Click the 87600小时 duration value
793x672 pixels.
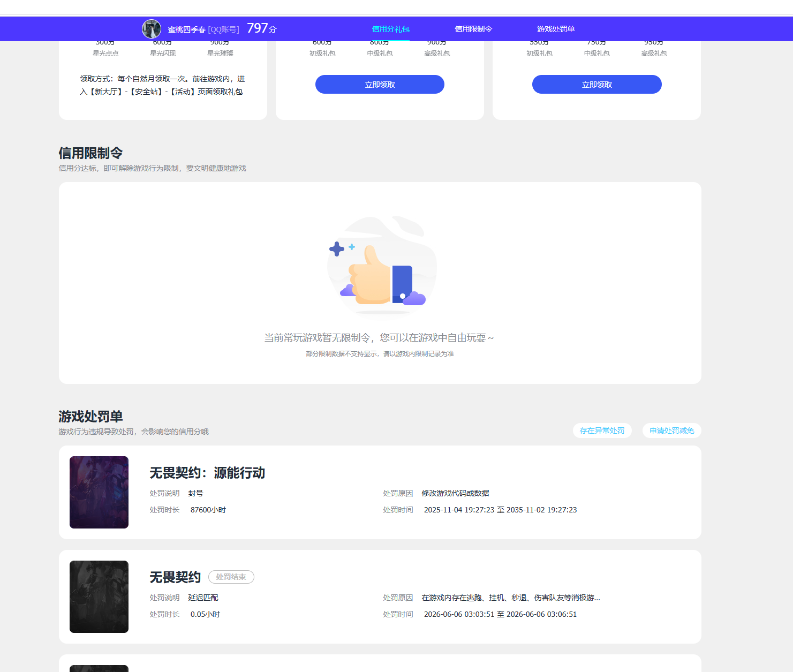(208, 510)
